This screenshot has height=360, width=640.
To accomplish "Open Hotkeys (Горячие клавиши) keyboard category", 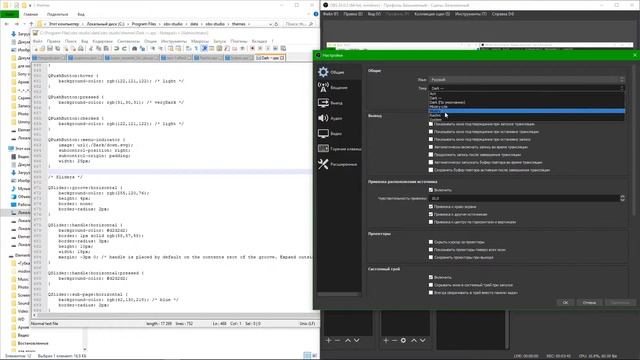I will click(339, 149).
